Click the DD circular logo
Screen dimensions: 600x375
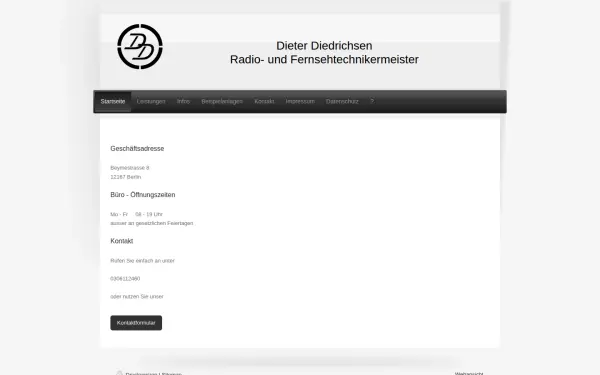pos(140,47)
